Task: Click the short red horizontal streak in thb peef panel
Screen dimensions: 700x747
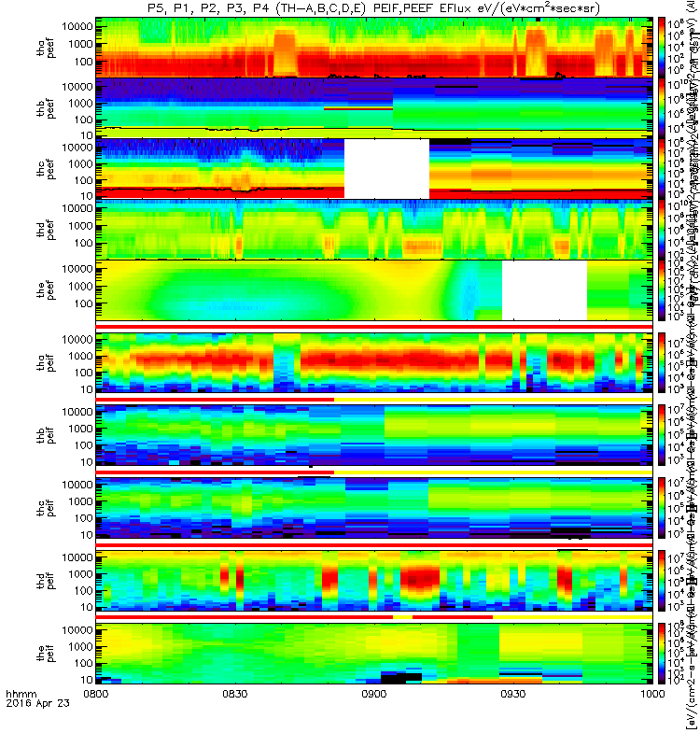Action: 358,108
